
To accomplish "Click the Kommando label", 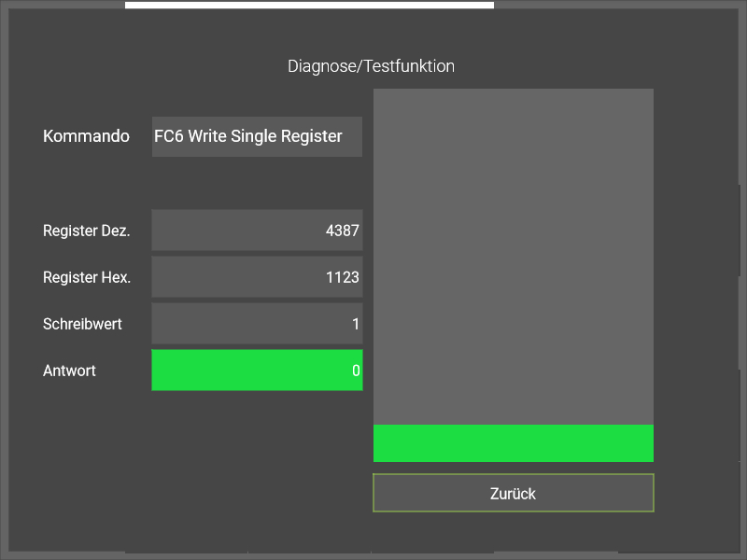I will tap(86, 136).
